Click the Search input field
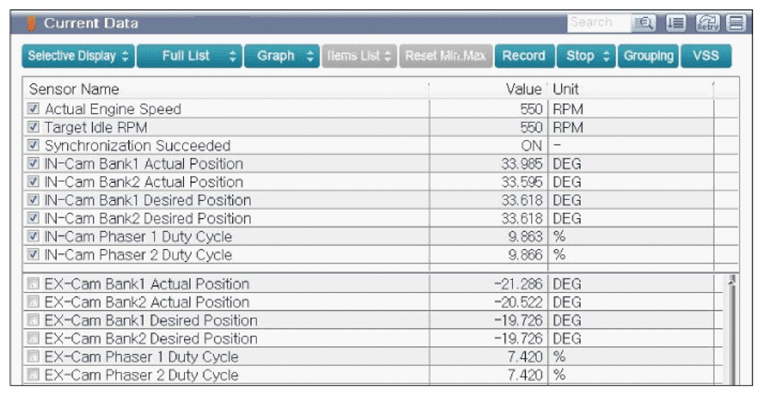This screenshot has width=763, height=396. pyautogui.click(x=599, y=23)
